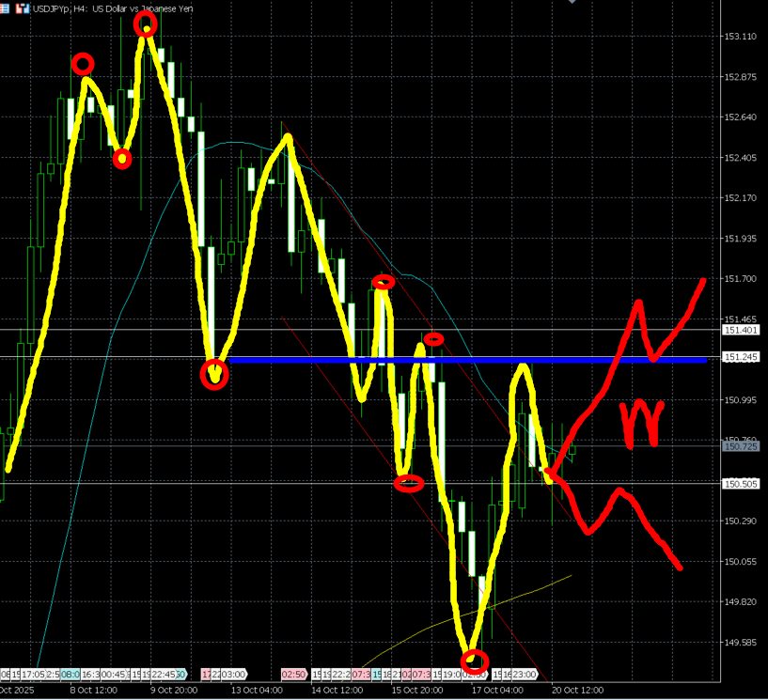
Task: Click the gray chart shift triangle at top
Action: 572,3
